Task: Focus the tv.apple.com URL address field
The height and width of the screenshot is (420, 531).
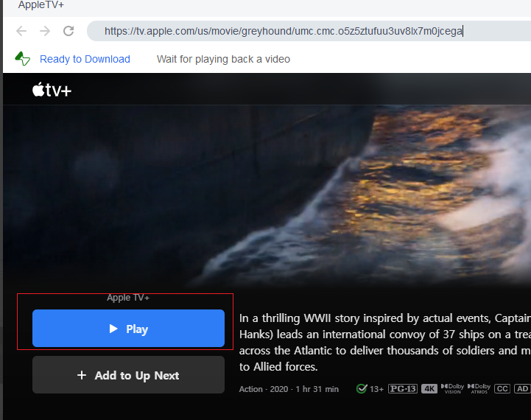Action: 309,31
